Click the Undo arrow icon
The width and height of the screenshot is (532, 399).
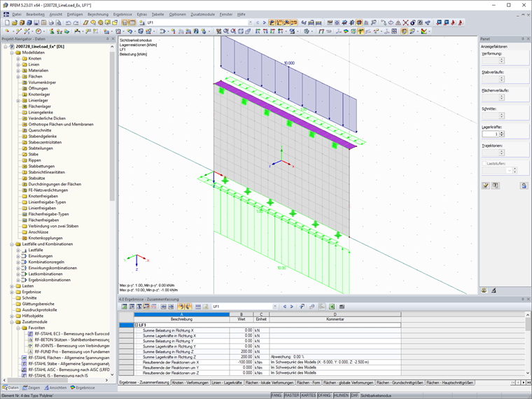(68, 22)
